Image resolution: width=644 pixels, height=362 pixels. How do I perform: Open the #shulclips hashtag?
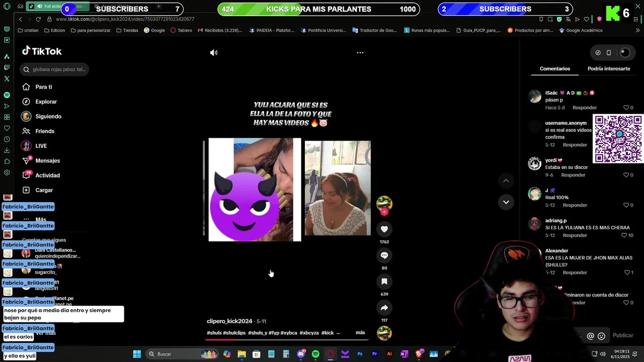point(234,333)
